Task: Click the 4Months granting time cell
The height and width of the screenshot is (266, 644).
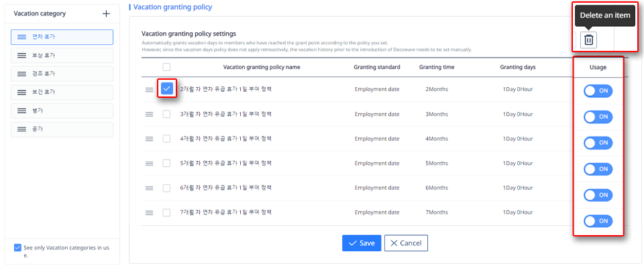Action: coord(437,139)
